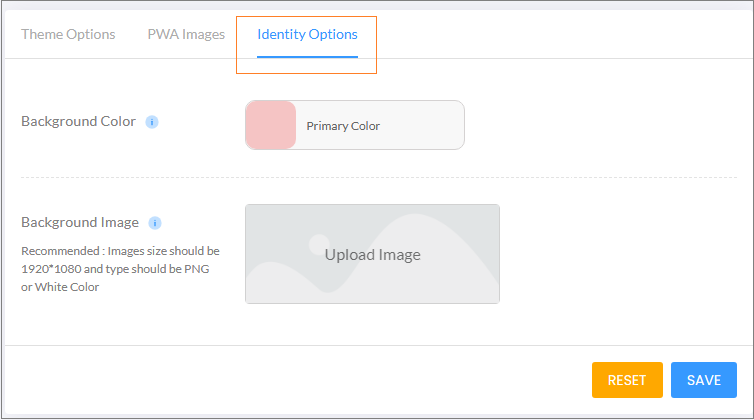754x420 pixels.
Task: Click the recommended image size note
Action: [x=120, y=269]
